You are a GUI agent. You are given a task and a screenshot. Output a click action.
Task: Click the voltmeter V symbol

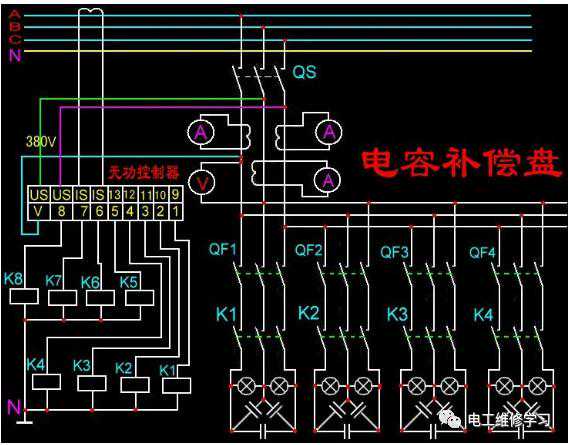(x=201, y=183)
